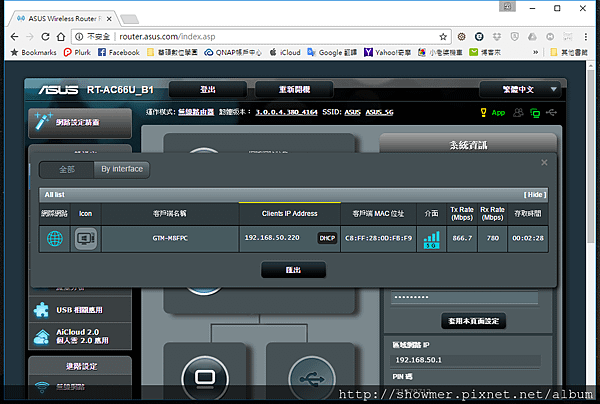Click the reboot button in the ASUS header
Image resolution: width=600 pixels, height=404 pixels.
point(294,90)
